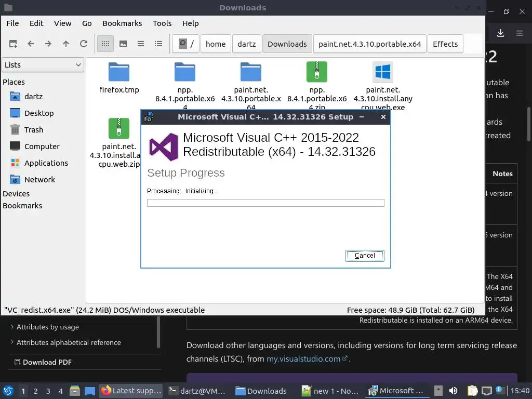Viewport: 532px width, 399px height.
Task: Select the npp.8.4.1.portable.x64.zip archive
Action: tap(317, 86)
